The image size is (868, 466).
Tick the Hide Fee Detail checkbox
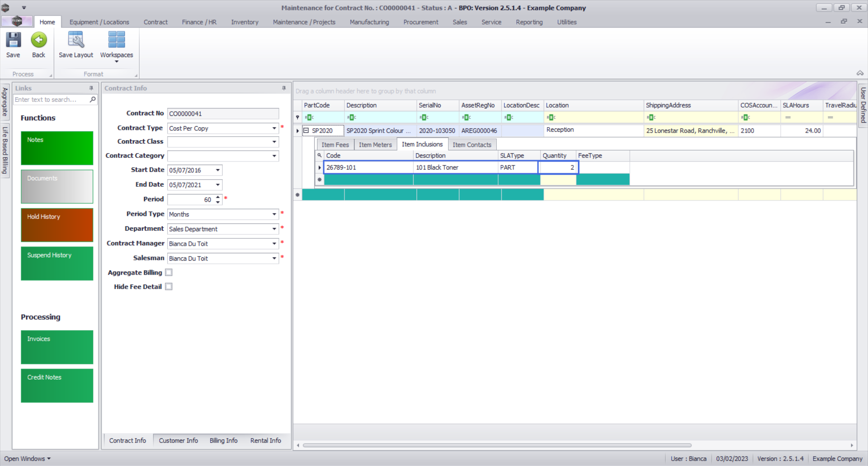169,287
